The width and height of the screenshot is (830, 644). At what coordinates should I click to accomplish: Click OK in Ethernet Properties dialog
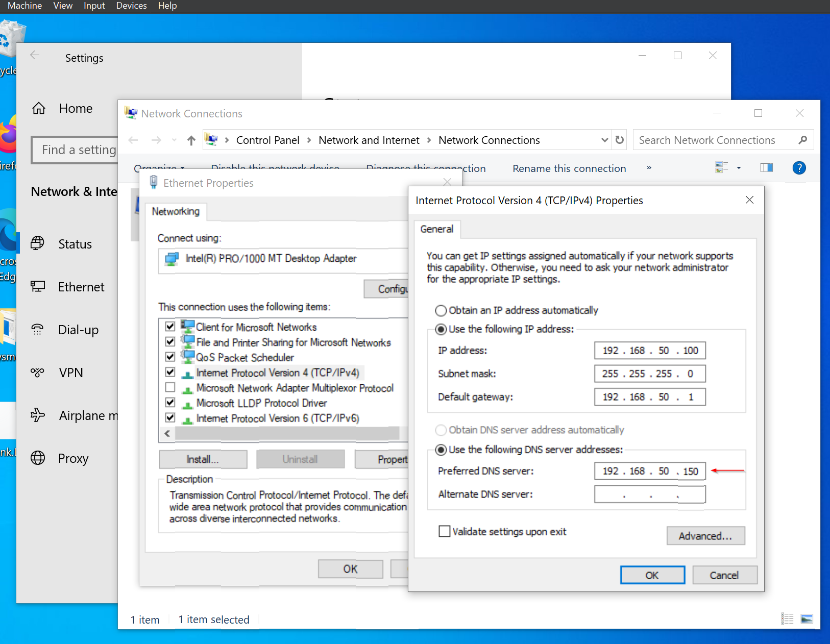click(350, 569)
